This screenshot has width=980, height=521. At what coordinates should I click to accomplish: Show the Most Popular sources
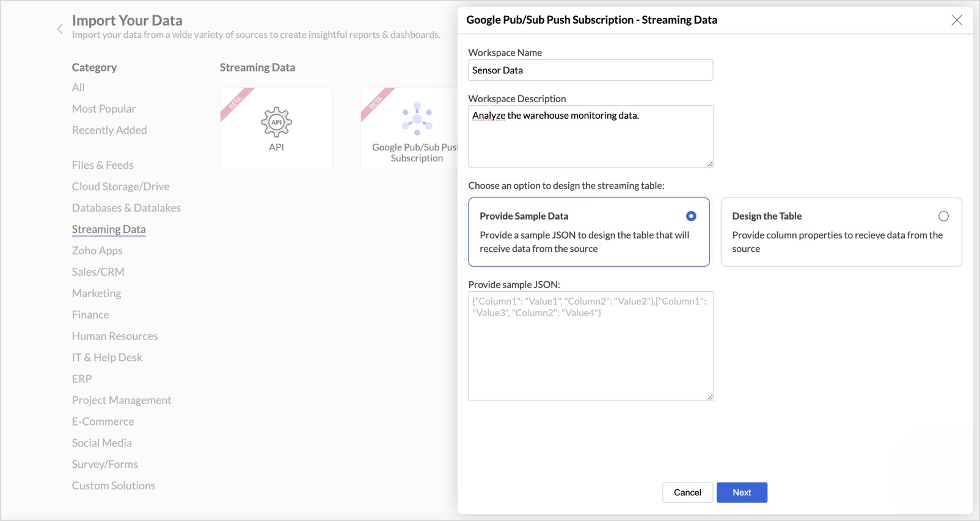point(104,109)
